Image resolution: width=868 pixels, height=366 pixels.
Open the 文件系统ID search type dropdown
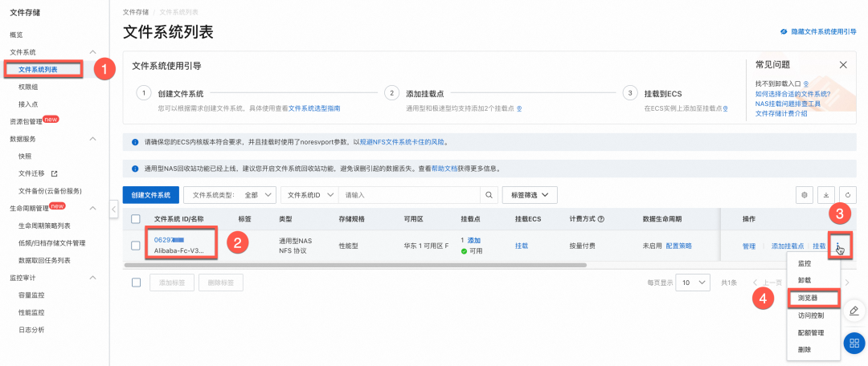coord(309,195)
